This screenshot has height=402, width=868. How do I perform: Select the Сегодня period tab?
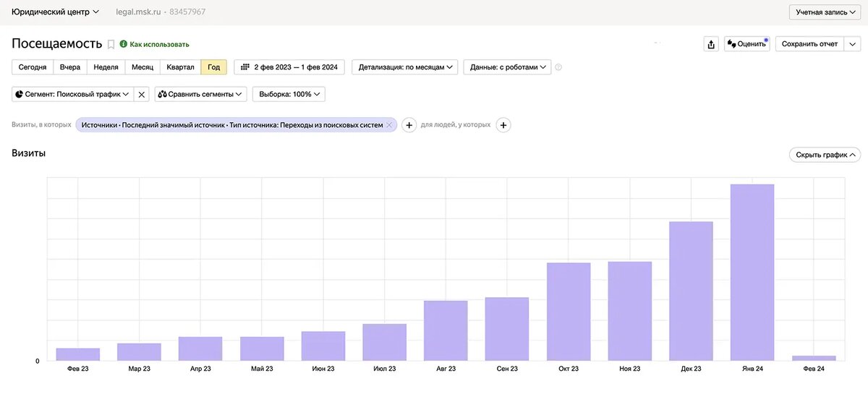(x=33, y=67)
